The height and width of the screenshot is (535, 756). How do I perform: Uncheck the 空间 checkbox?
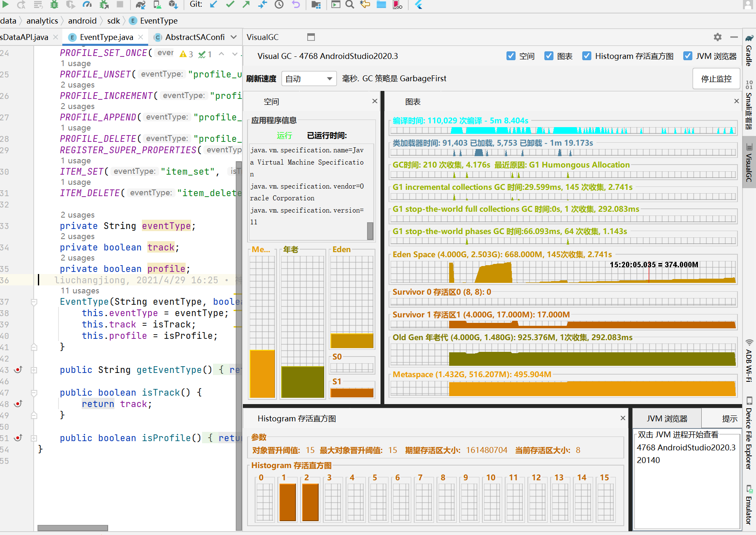click(x=511, y=56)
